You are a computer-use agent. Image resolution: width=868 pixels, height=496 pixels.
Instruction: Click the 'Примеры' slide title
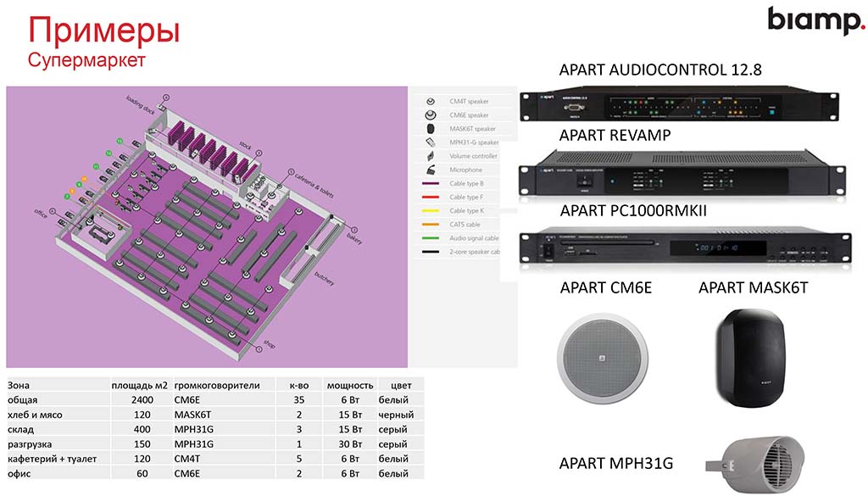pyautogui.click(x=104, y=30)
